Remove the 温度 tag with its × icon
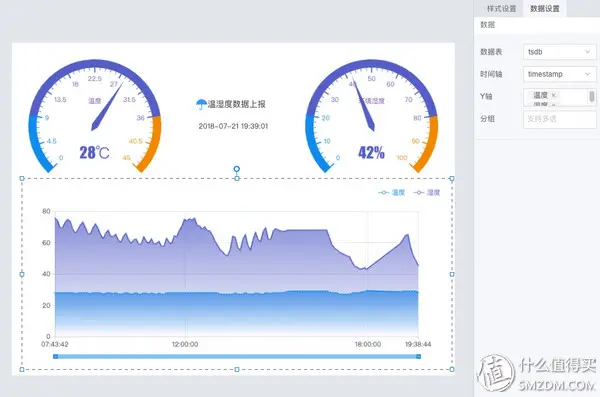600x397 pixels. [x=553, y=95]
